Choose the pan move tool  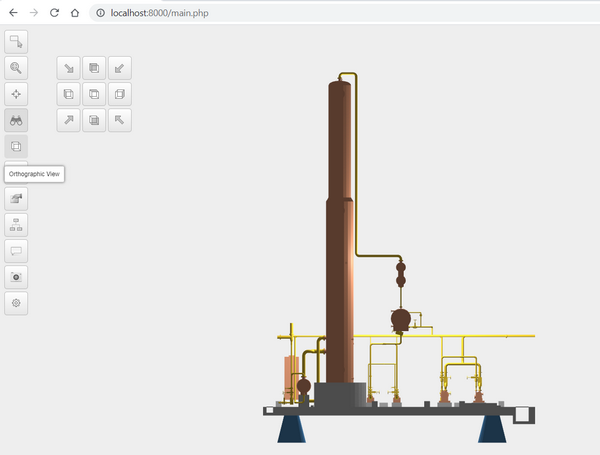pos(17,94)
